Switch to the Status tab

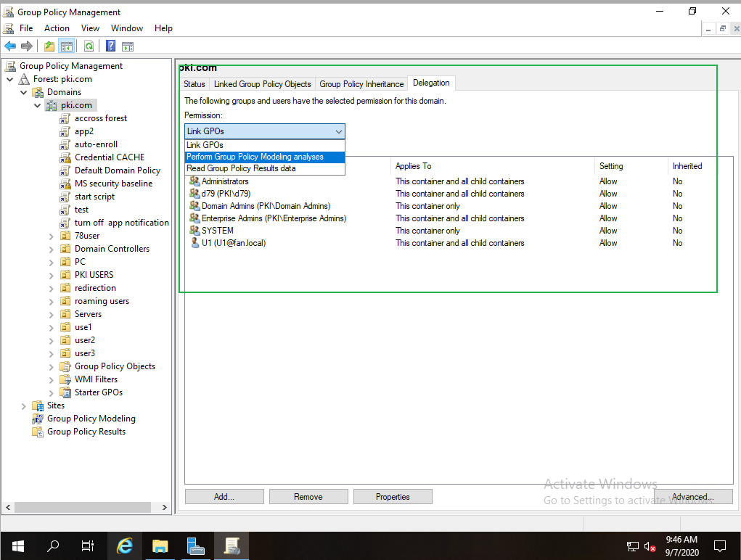pos(195,84)
